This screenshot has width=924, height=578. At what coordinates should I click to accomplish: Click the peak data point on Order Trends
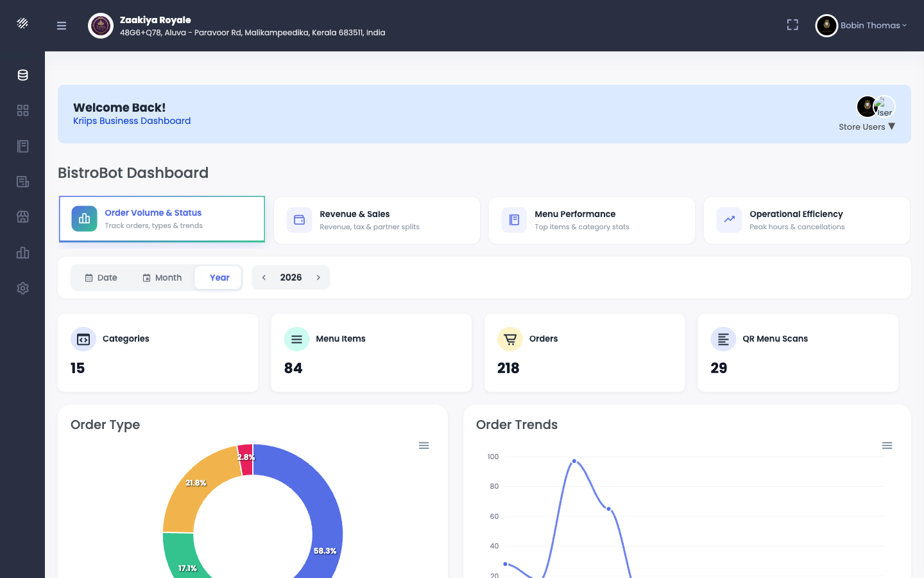pos(574,461)
